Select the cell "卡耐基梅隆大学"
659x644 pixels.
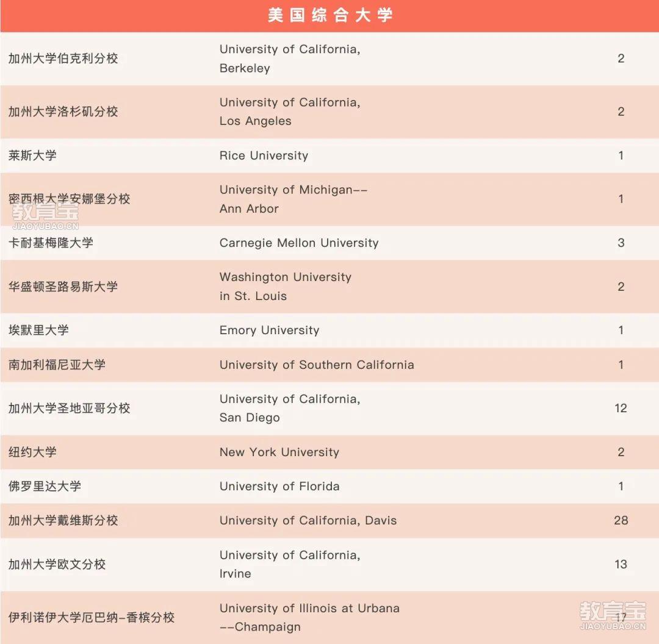click(51, 243)
